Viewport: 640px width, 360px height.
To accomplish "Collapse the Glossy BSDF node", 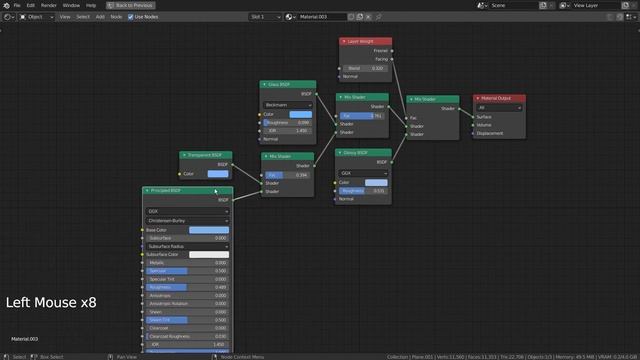I will 340,153.
